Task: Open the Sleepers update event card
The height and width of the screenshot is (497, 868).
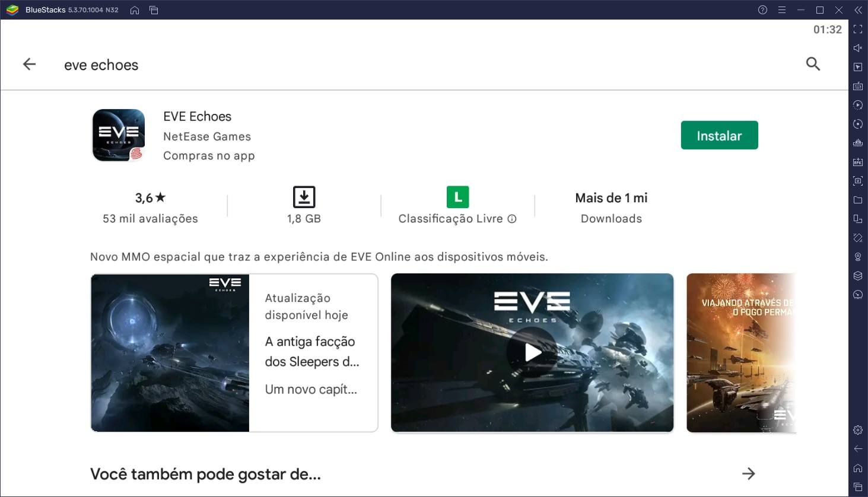Action: pyautogui.click(x=234, y=352)
